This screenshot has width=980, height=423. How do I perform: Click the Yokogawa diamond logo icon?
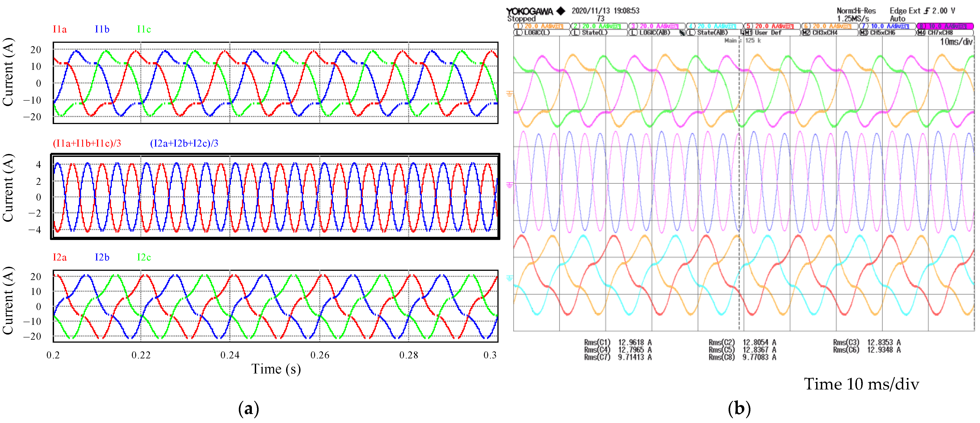pyautogui.click(x=560, y=11)
